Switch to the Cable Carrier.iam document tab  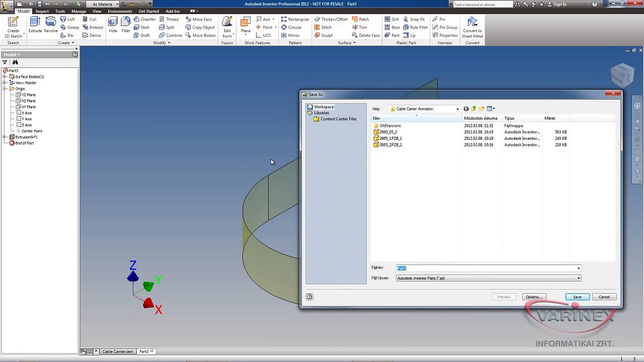pyautogui.click(x=118, y=351)
